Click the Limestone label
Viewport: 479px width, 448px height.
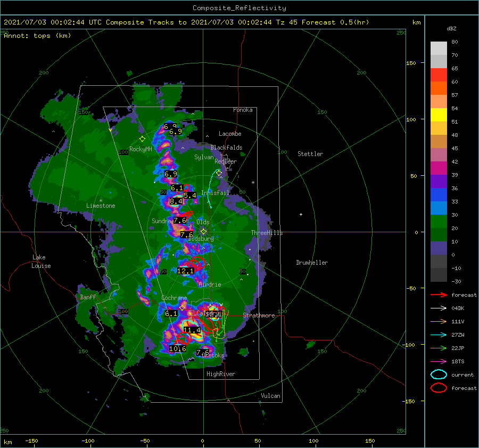click(x=101, y=206)
